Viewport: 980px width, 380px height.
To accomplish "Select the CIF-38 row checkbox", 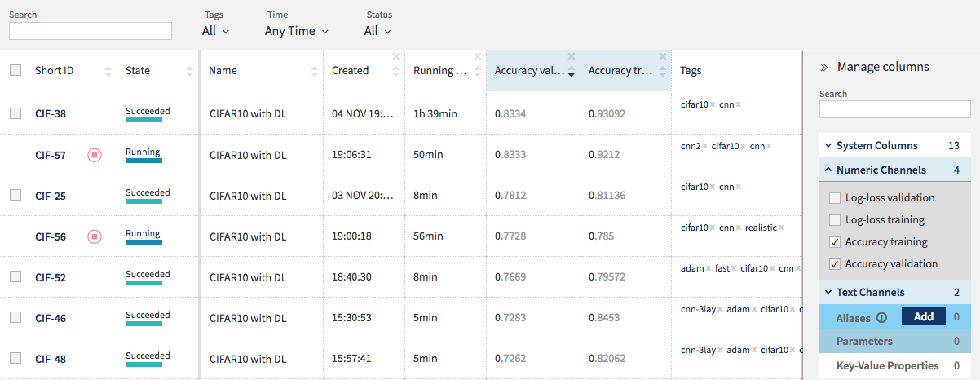I will [x=15, y=113].
